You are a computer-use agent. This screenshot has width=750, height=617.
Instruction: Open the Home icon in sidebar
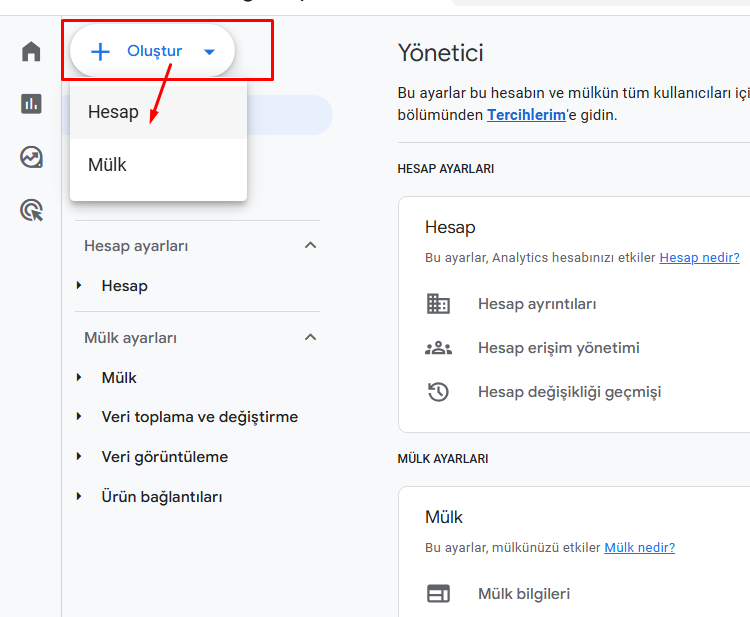(x=32, y=51)
